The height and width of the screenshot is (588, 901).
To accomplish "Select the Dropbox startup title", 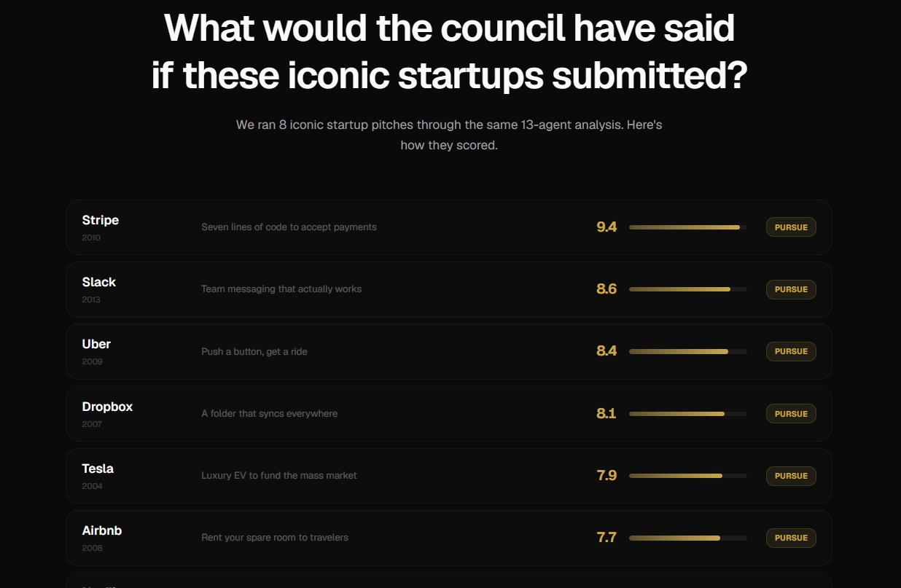I will click(107, 407).
